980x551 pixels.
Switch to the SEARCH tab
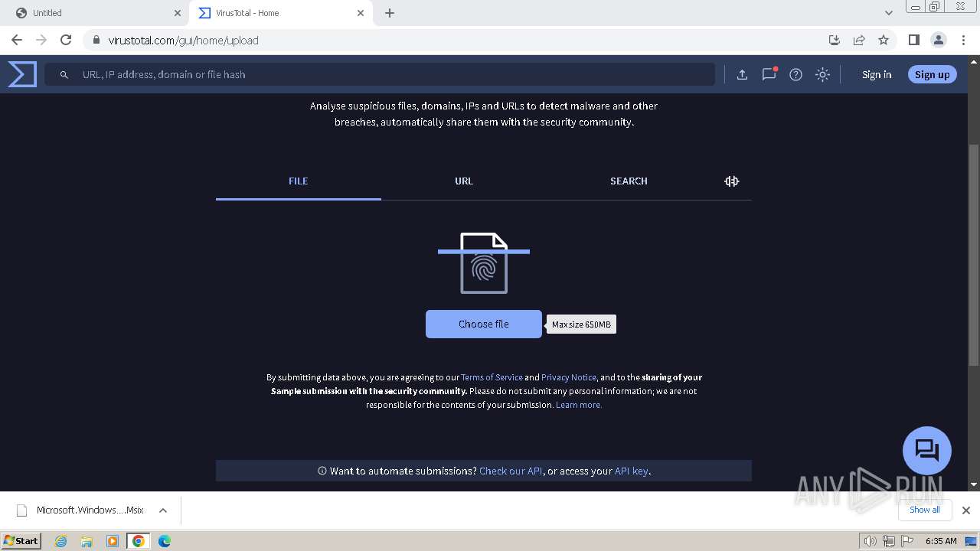629,181
